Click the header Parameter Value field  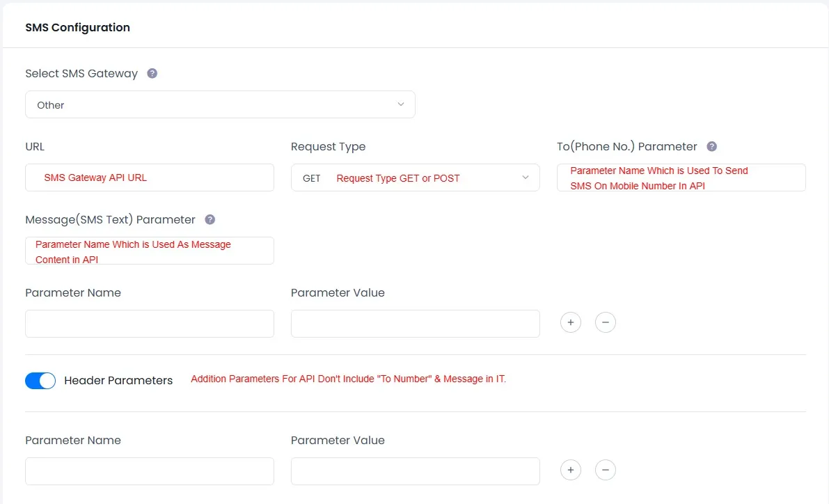coord(415,471)
